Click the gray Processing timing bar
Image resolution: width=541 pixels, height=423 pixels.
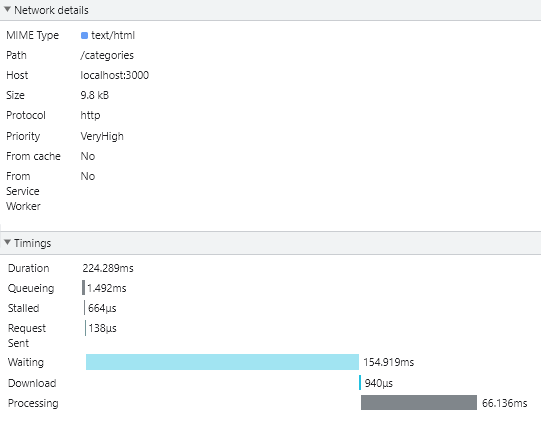419,403
